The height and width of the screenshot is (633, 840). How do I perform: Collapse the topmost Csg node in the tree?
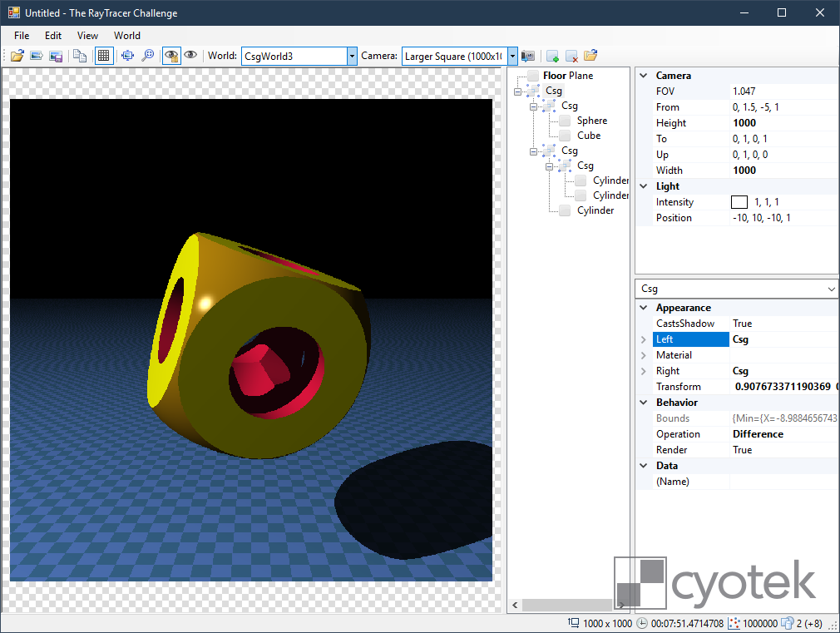tap(517, 90)
